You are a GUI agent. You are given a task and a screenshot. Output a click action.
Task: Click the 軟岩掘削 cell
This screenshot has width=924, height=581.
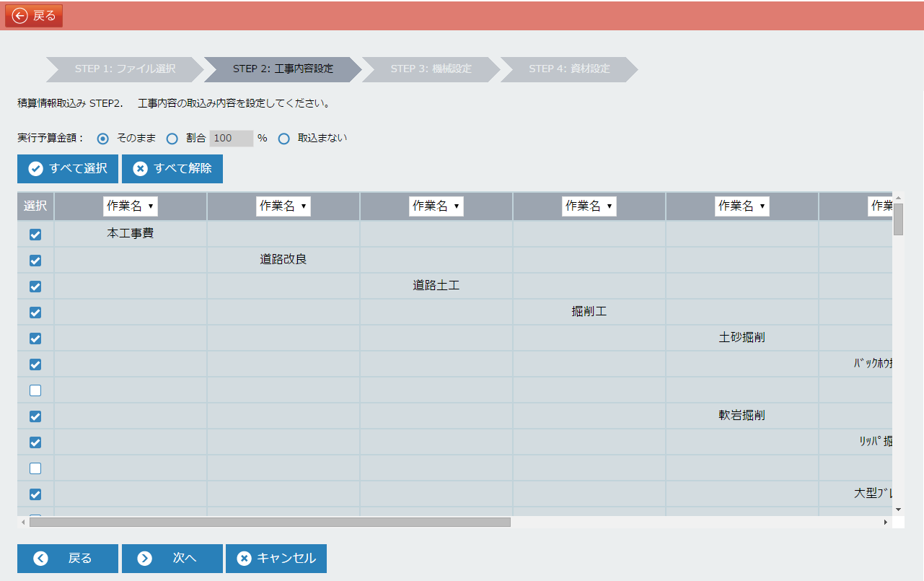[742, 416]
